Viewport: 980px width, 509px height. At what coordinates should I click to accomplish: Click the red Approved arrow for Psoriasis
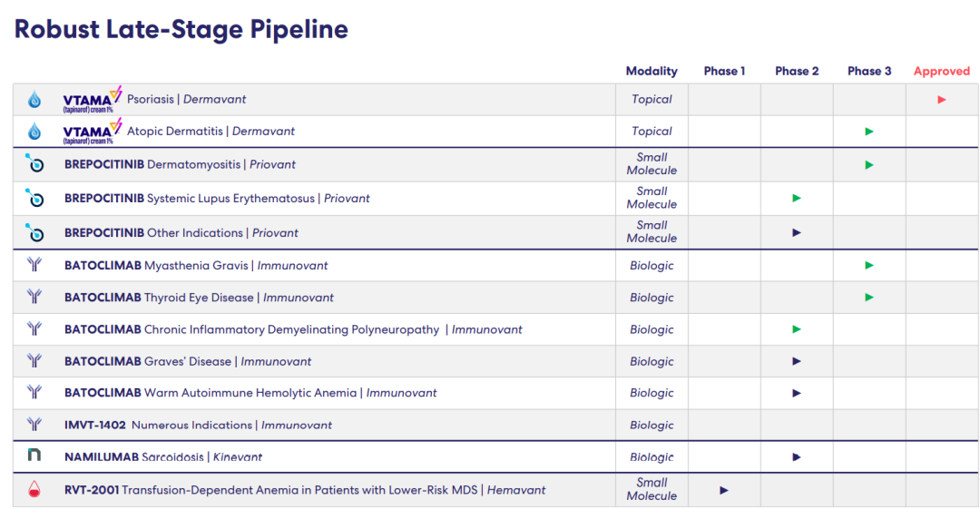click(x=942, y=100)
